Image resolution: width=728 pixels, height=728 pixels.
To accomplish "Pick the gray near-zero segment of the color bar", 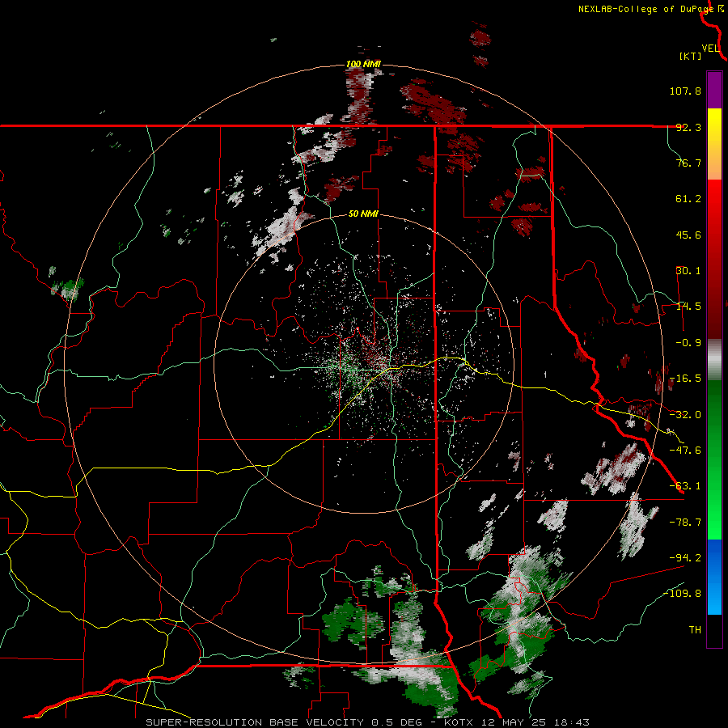I will click(x=714, y=360).
